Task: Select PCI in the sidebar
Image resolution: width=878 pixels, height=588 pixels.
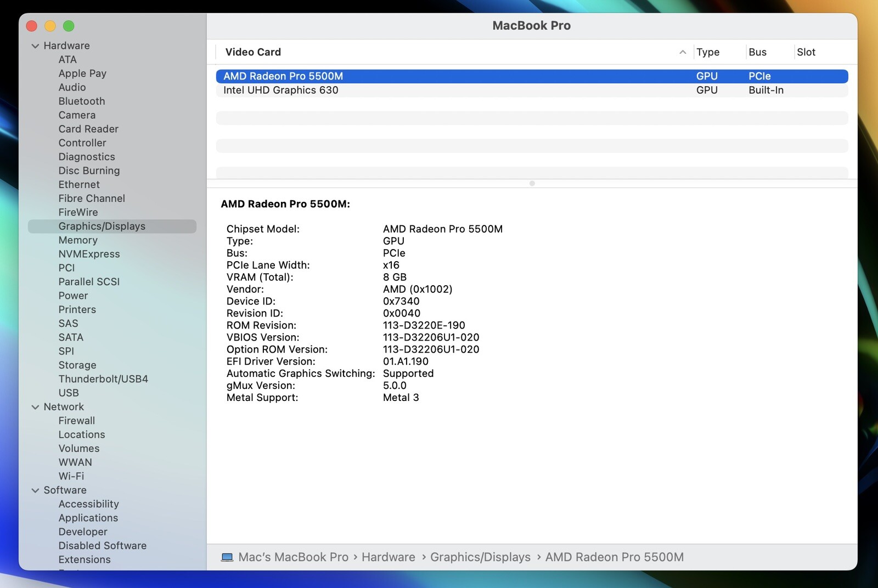Action: pos(66,268)
